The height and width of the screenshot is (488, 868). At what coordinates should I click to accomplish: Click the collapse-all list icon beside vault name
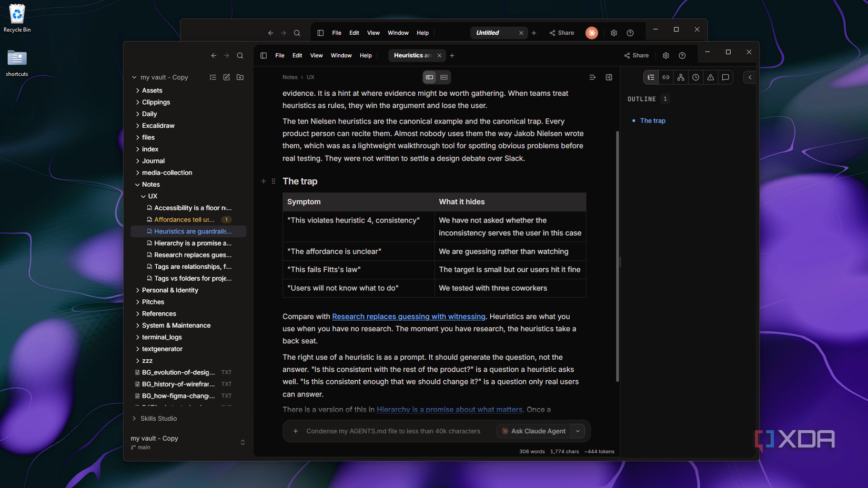click(x=213, y=77)
